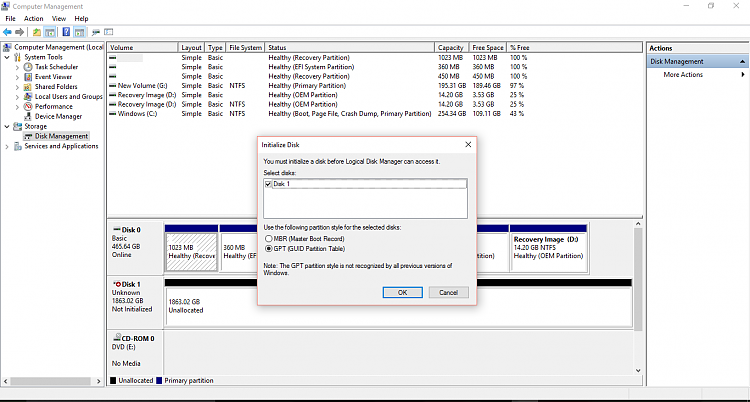Click Cancel in Initialize Disk dialog
This screenshot has height=402, width=750.
(x=448, y=292)
